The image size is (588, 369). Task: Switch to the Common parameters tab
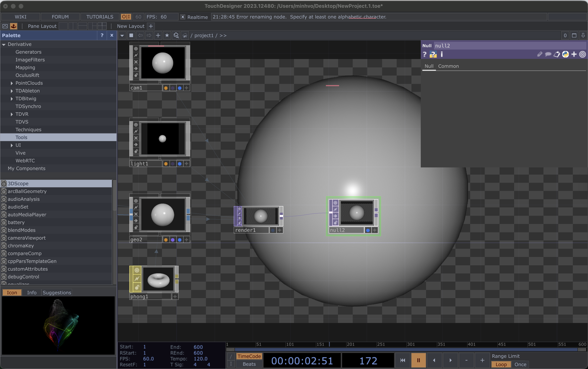(x=449, y=66)
